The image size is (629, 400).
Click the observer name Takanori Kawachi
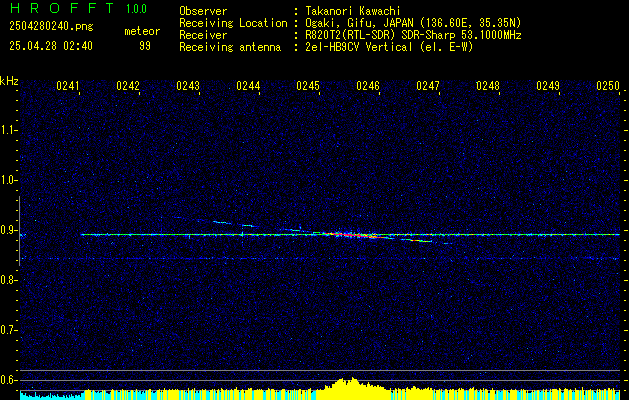point(353,11)
